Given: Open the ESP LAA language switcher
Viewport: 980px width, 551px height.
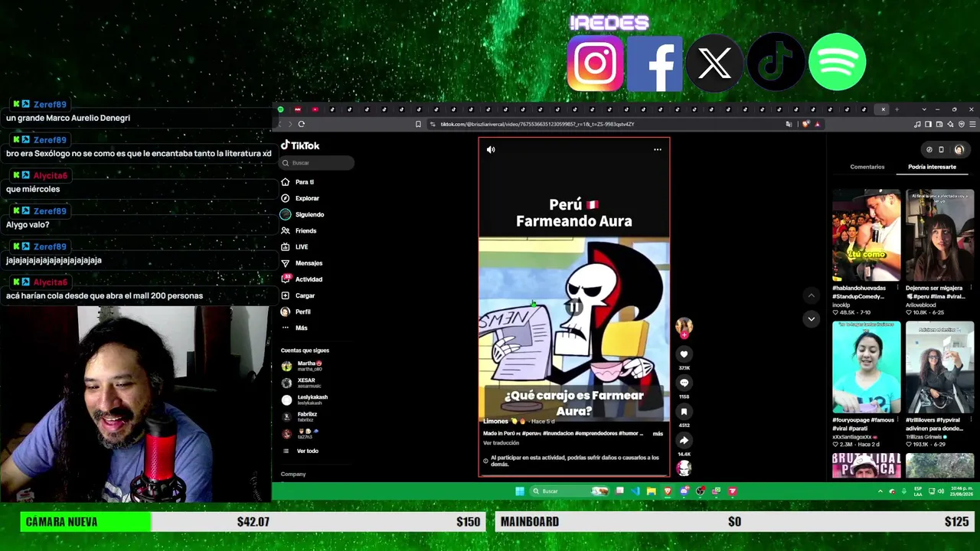Looking at the screenshot, I should [918, 491].
